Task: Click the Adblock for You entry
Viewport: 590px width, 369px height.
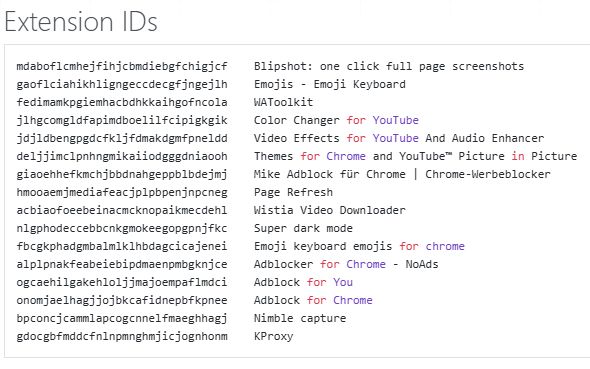Action: click(303, 282)
